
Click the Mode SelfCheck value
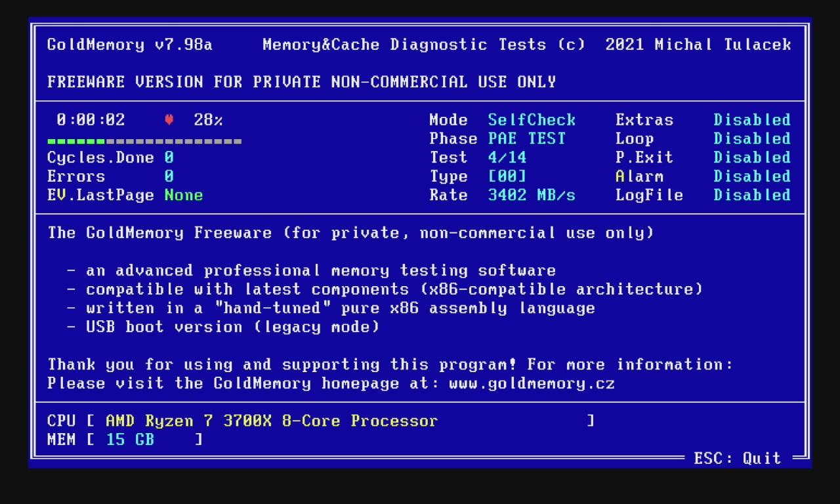click(x=532, y=120)
